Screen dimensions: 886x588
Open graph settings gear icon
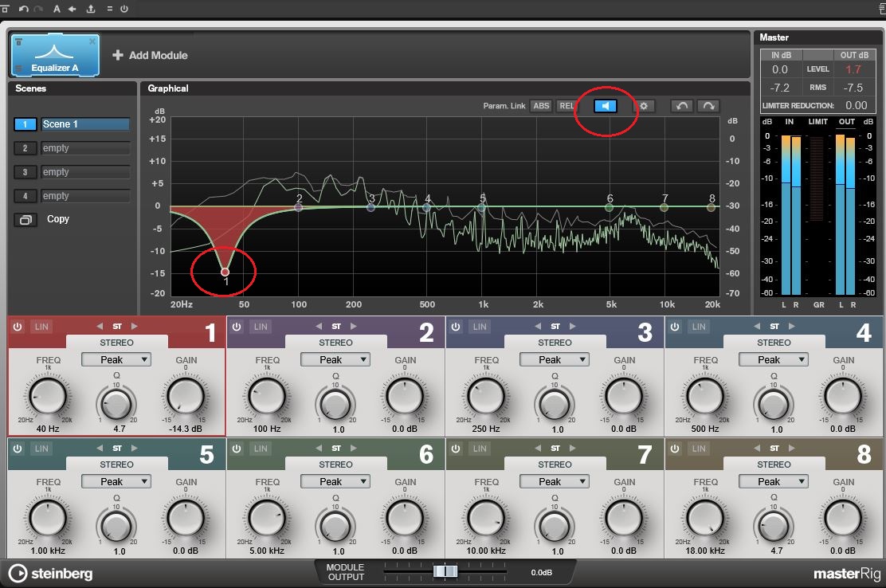pos(644,106)
